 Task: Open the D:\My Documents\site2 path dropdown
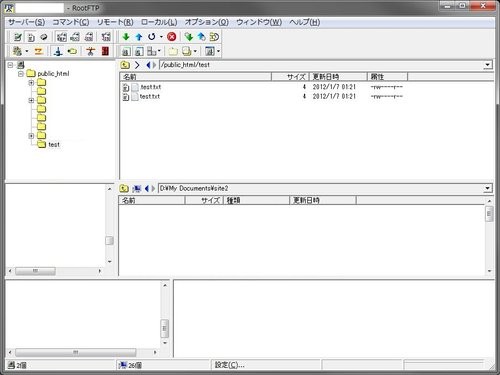coord(488,189)
